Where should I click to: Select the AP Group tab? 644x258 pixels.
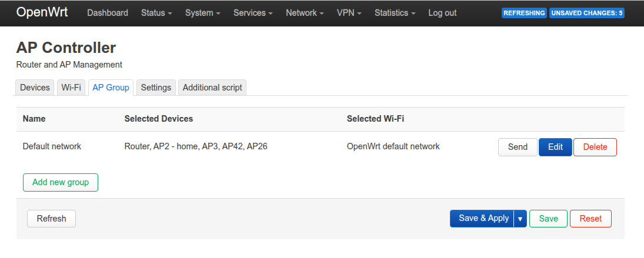coord(111,88)
